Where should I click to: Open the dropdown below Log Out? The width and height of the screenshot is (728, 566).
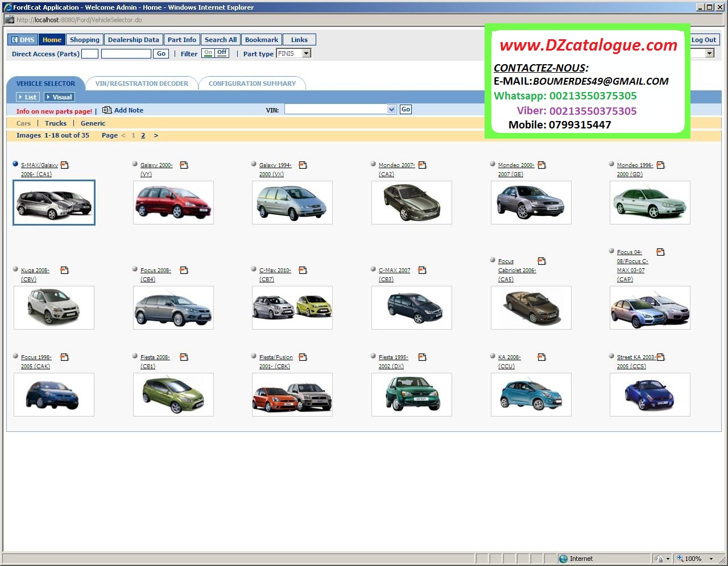[709, 53]
